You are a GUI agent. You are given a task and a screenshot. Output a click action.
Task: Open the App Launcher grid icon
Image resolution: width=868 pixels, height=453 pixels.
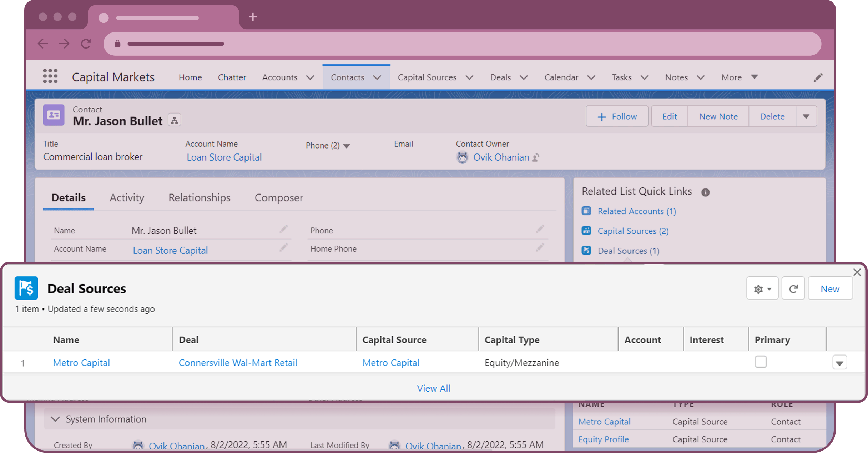50,76
